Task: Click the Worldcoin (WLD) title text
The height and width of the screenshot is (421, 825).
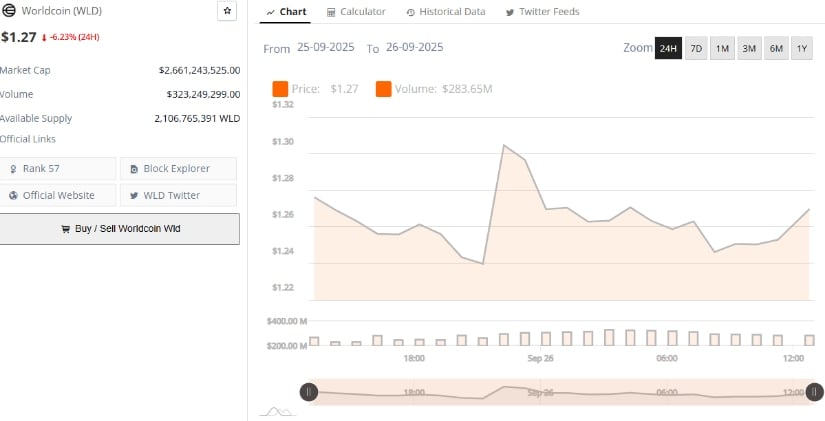Action: click(x=62, y=11)
